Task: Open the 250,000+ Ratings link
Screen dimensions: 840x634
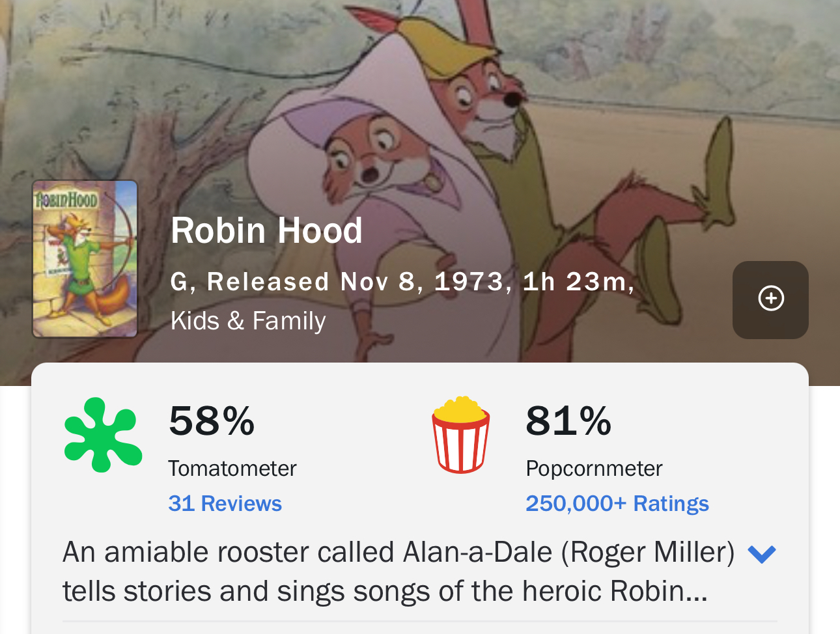Action: pos(617,504)
